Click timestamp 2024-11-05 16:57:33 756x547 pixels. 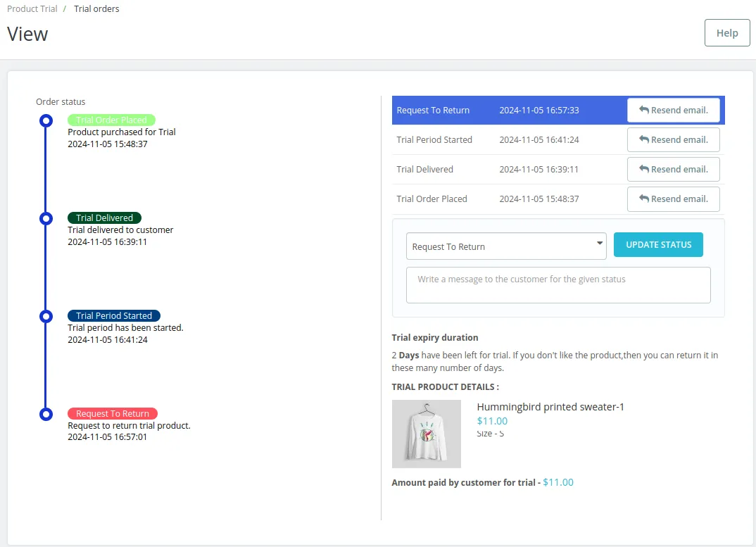[539, 110]
